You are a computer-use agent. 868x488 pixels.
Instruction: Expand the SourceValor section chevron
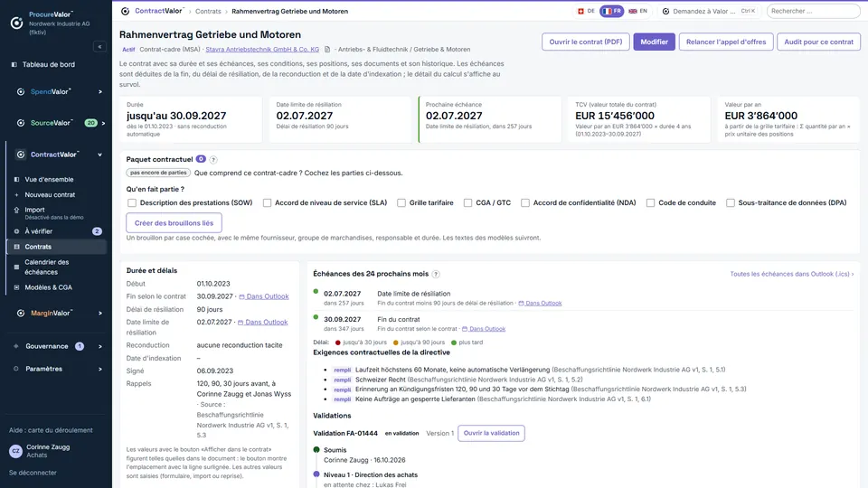(x=103, y=123)
